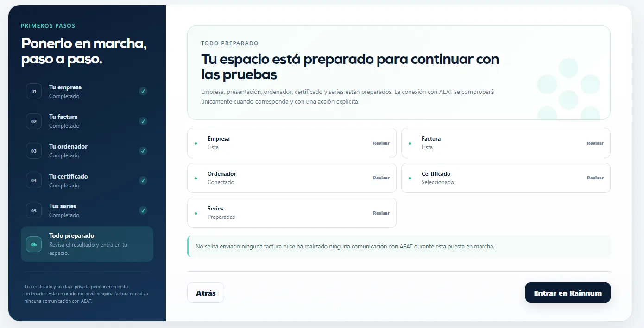Click the Ordenador card title
Viewport: 644px width, 328px height.
pyautogui.click(x=222, y=174)
